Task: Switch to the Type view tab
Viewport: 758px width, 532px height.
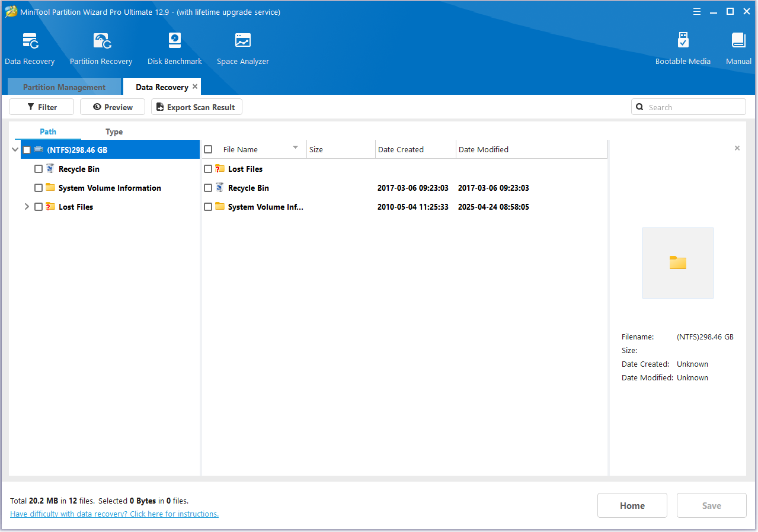Action: coord(114,132)
